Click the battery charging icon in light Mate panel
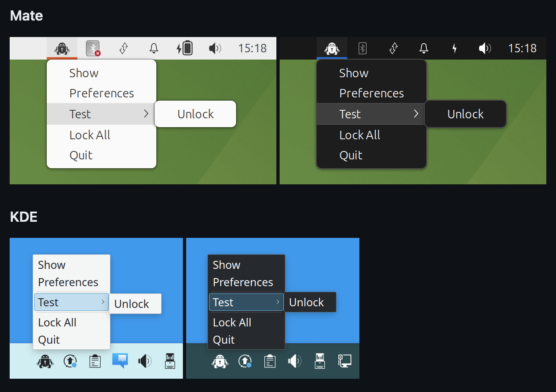556x392 pixels. (185, 48)
